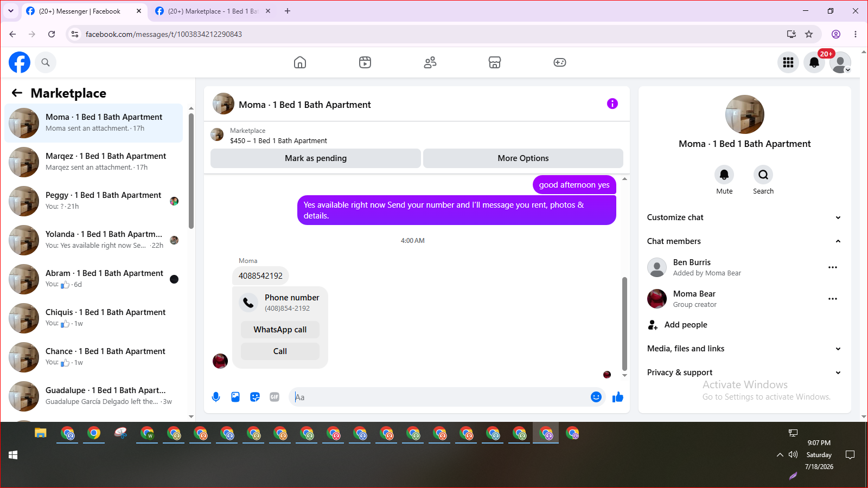The height and width of the screenshot is (488, 868).
Task: Open the Facebook logo home link
Action: [x=20, y=62]
